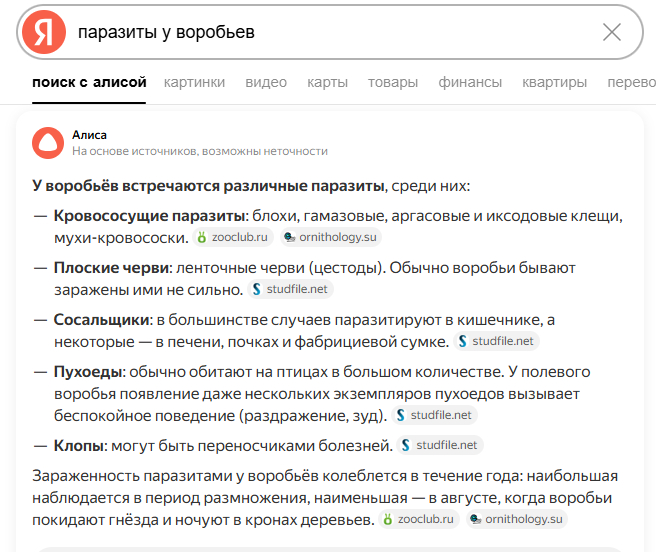Image resolution: width=656 pixels, height=552 pixels.
Task: Open zooclub.ru source in the final paragraph
Action: (417, 519)
